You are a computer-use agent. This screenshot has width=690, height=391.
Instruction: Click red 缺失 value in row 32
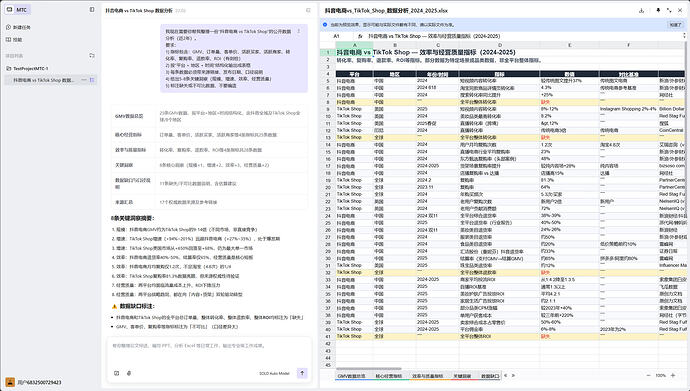coord(545,273)
